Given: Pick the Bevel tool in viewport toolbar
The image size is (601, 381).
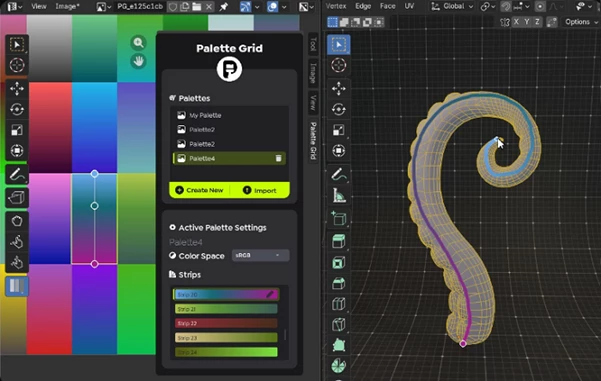Looking at the screenshot, I should click(x=338, y=283).
